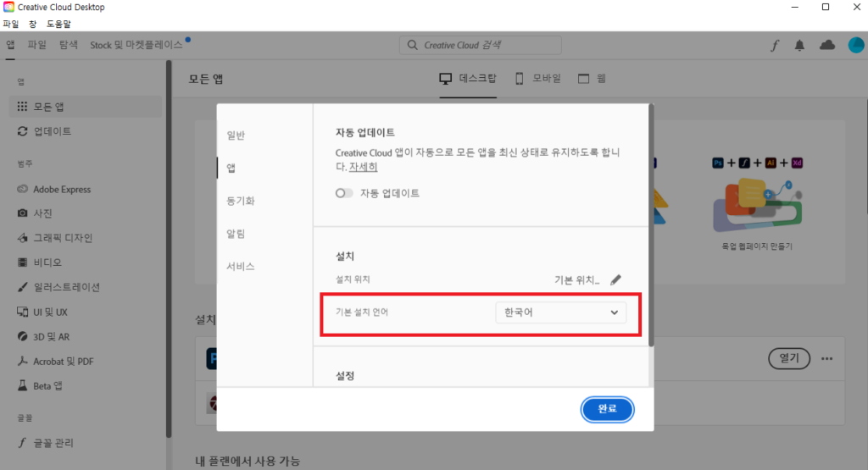Click the Beta 앱 flask icon
Screen dimensions: 868x470
(22, 385)
